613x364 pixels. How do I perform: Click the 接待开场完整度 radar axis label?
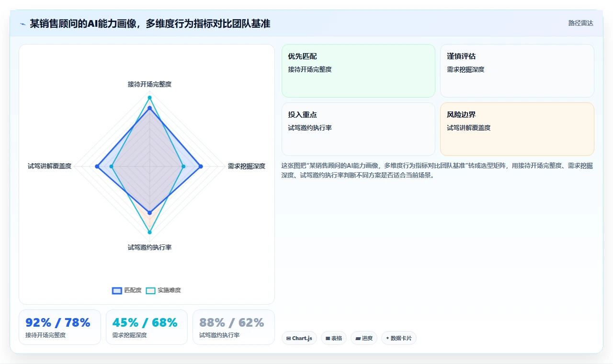click(149, 84)
